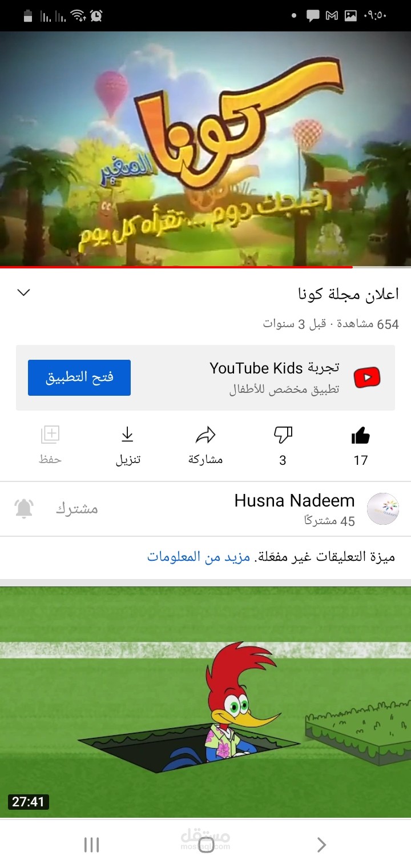411x868 pixels.
Task: Tap the Android back arrow chevron
Action: (321, 845)
